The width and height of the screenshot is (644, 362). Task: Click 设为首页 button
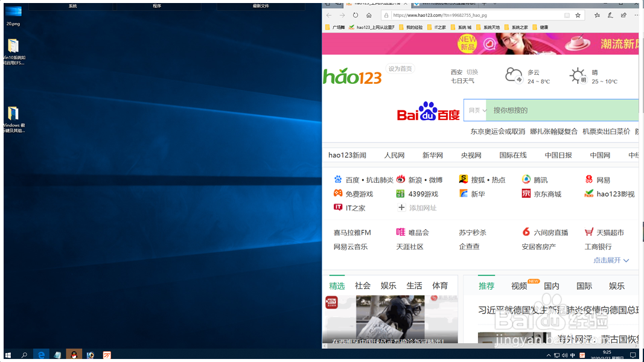[400, 69]
